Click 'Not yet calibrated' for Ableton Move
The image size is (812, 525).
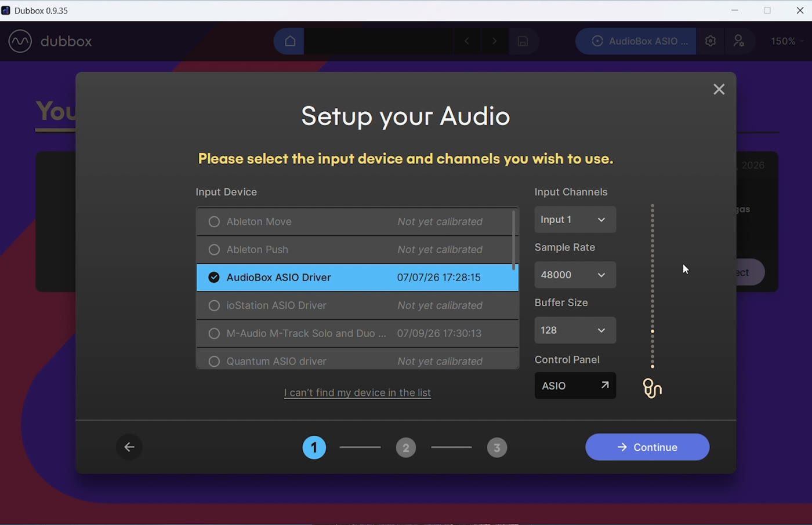tap(440, 221)
